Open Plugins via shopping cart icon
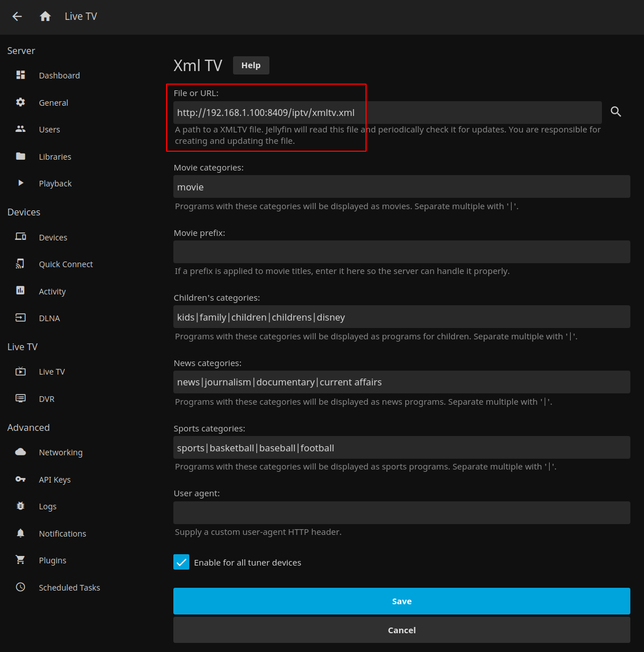 pyautogui.click(x=20, y=560)
